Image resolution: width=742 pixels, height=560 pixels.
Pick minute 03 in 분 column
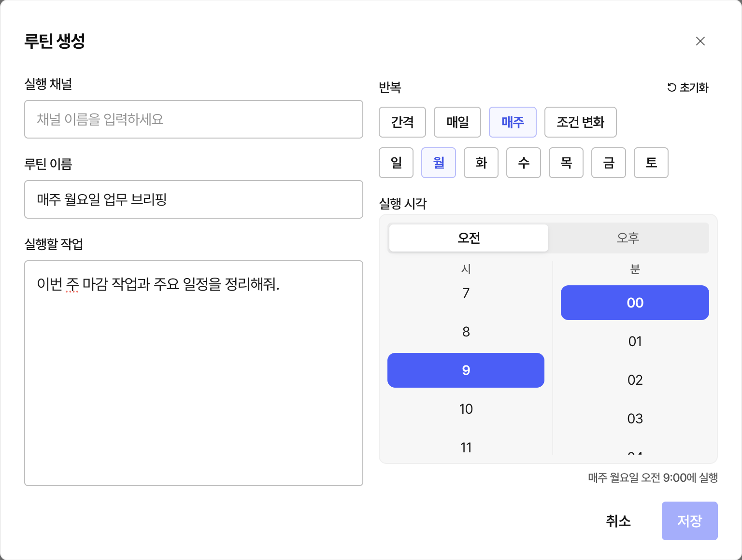pos(635,419)
